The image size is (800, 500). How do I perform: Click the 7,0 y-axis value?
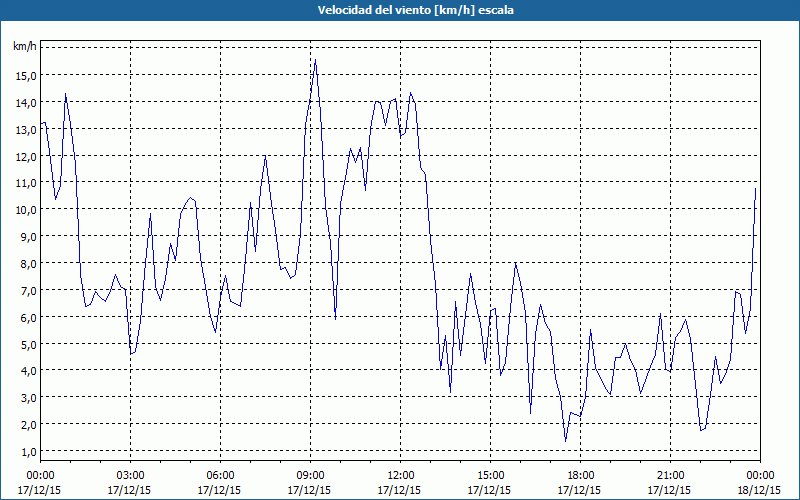click(x=28, y=291)
